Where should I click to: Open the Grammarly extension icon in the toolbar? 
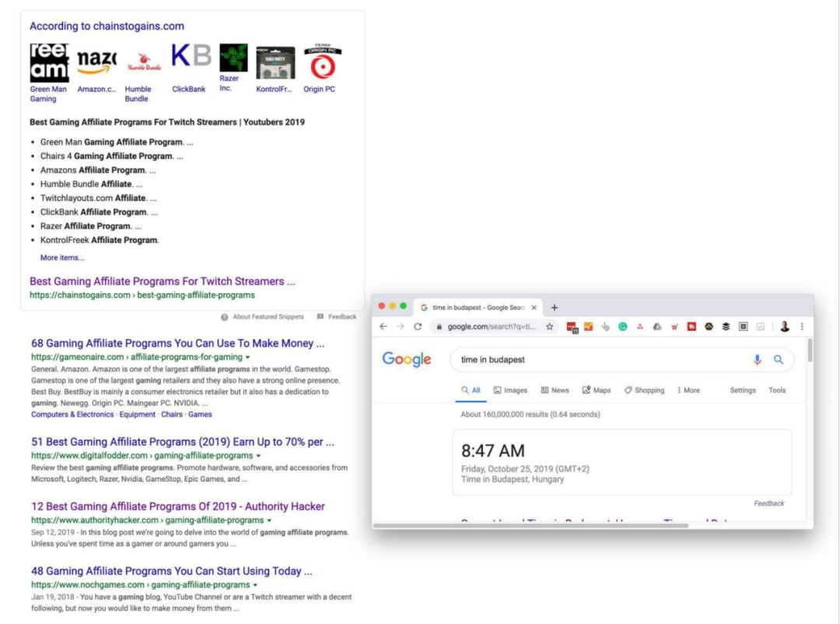click(621, 326)
